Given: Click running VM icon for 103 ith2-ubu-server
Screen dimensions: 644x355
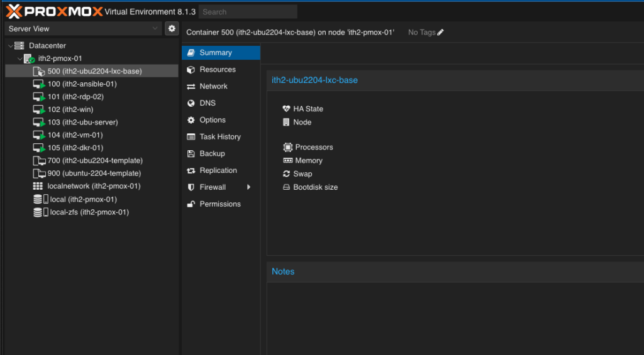Looking at the screenshot, I should (39, 123).
